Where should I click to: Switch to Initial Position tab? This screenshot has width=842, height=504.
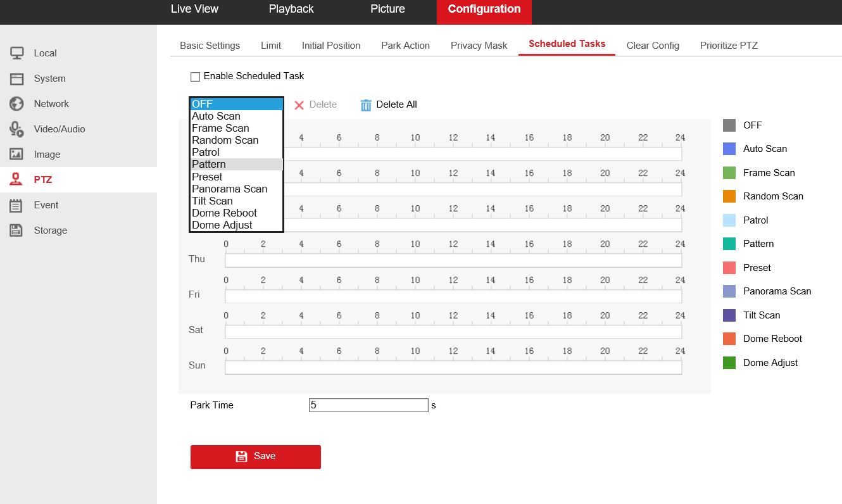pos(331,46)
